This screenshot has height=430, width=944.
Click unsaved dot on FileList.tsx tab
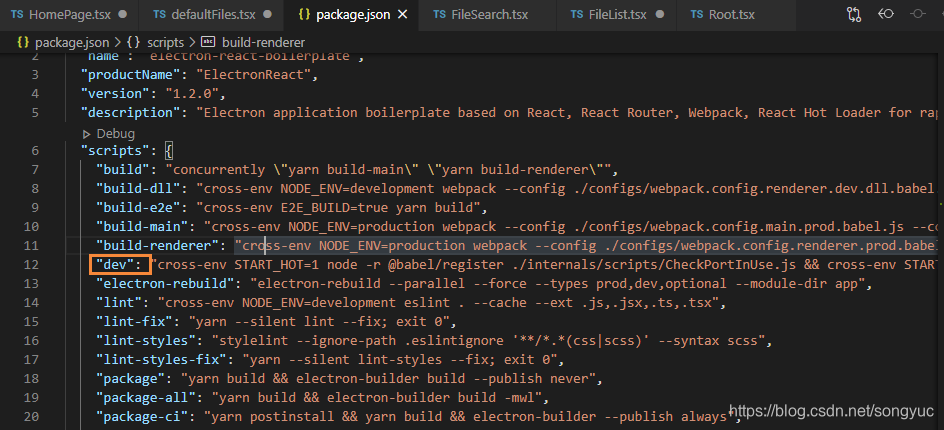tap(660, 14)
